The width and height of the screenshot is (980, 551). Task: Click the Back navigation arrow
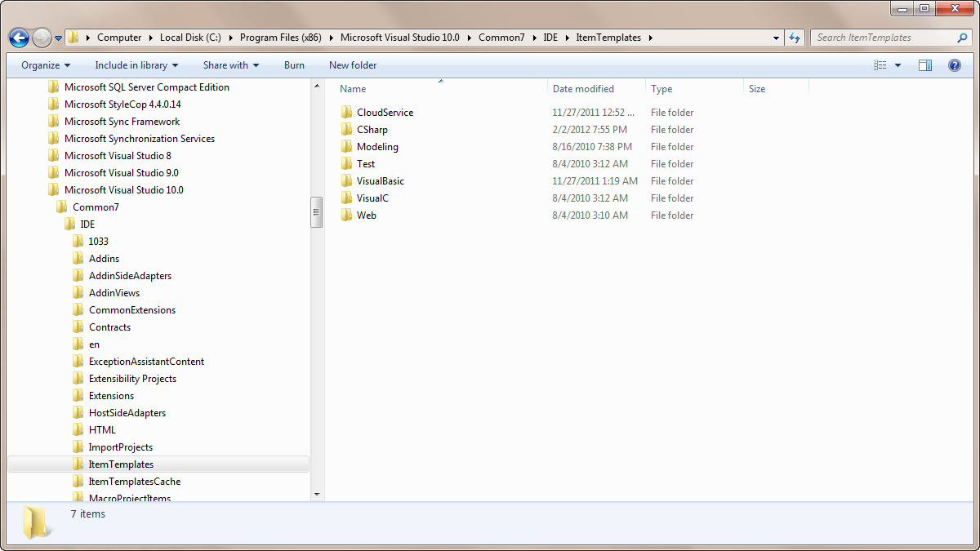click(18, 37)
